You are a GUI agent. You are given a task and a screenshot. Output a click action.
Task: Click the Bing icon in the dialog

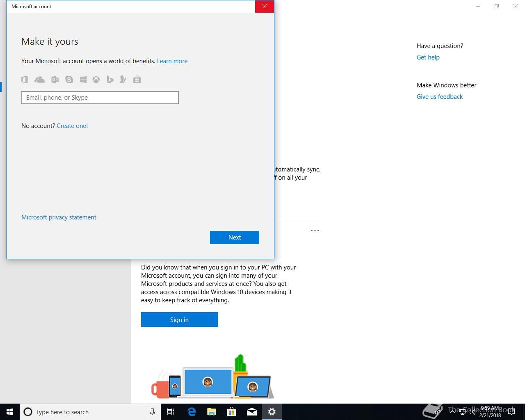[x=110, y=80]
